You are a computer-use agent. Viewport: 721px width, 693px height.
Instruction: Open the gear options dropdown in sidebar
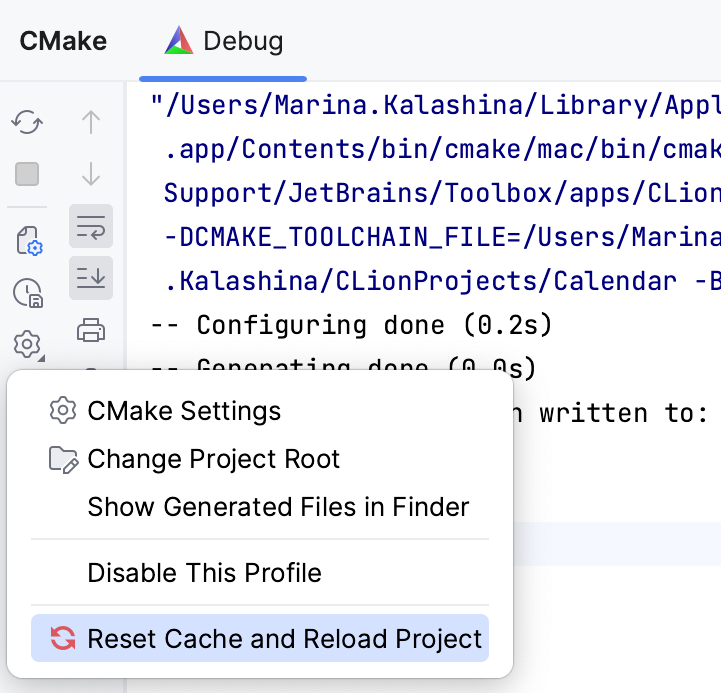point(28,344)
